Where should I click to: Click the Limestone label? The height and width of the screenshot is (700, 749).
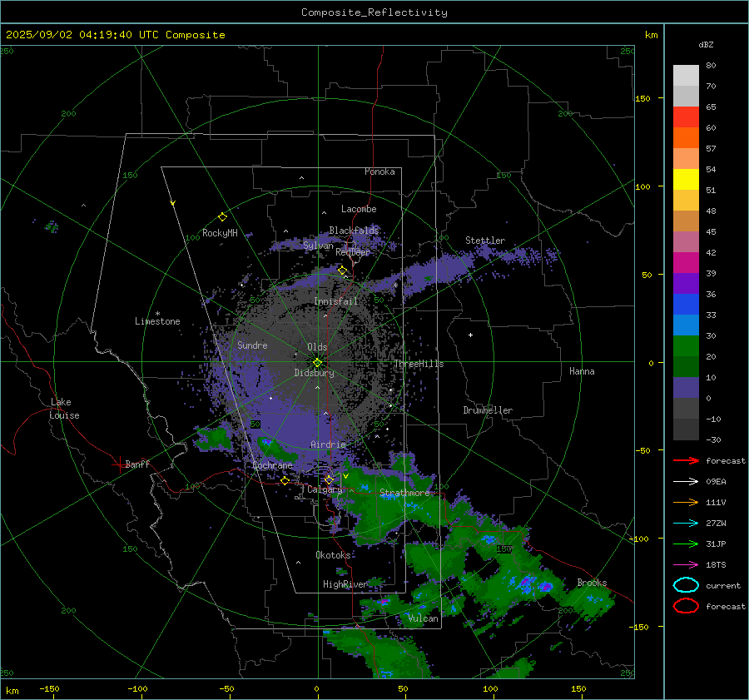[x=157, y=321]
